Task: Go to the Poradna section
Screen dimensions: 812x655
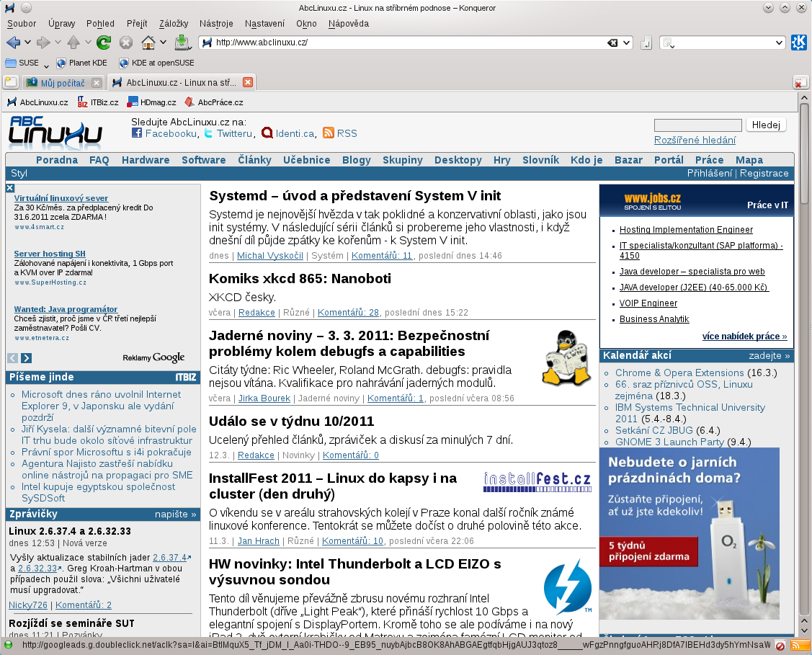Action: 57,160
